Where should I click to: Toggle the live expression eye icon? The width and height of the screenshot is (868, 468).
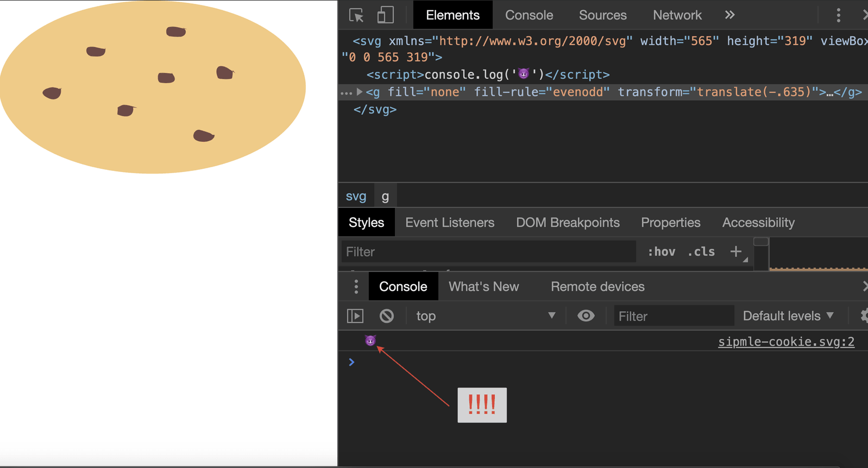coord(586,316)
